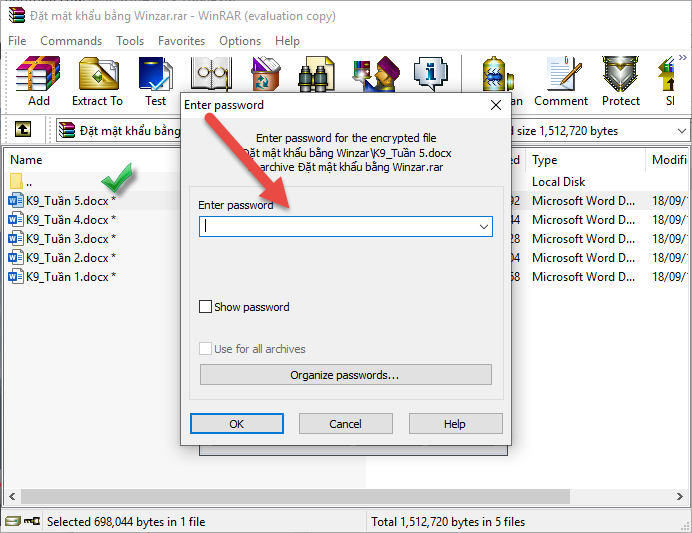Open the Help menu
692x533 pixels.
287,41
